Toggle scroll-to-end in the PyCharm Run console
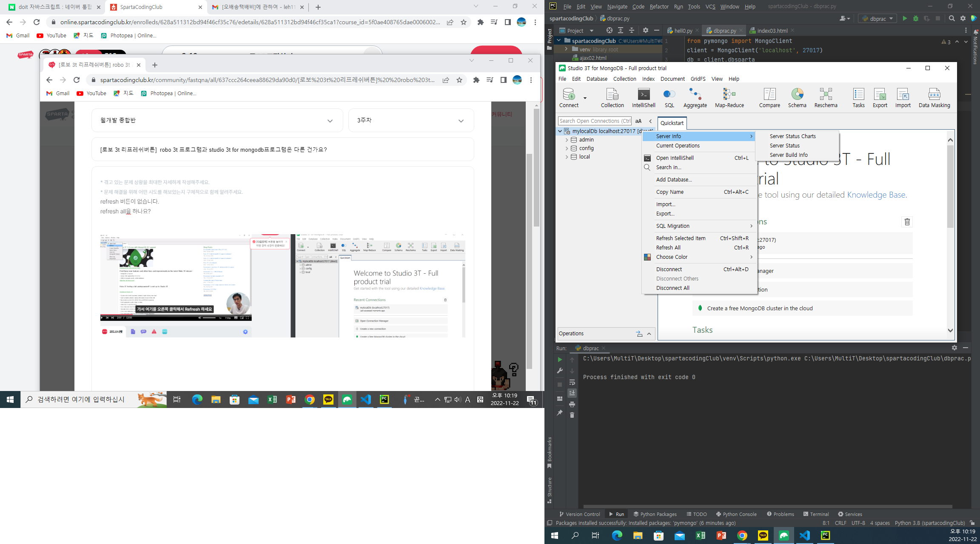The width and height of the screenshot is (980, 544). (x=572, y=393)
